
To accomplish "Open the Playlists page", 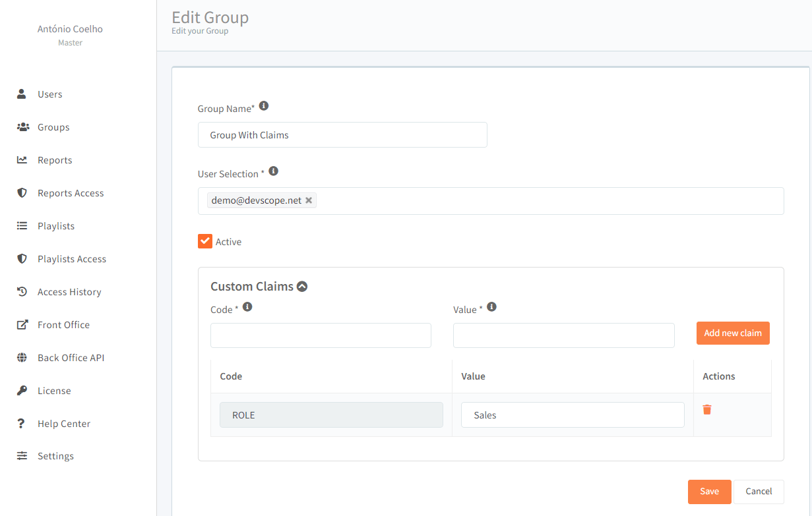I will pos(56,226).
